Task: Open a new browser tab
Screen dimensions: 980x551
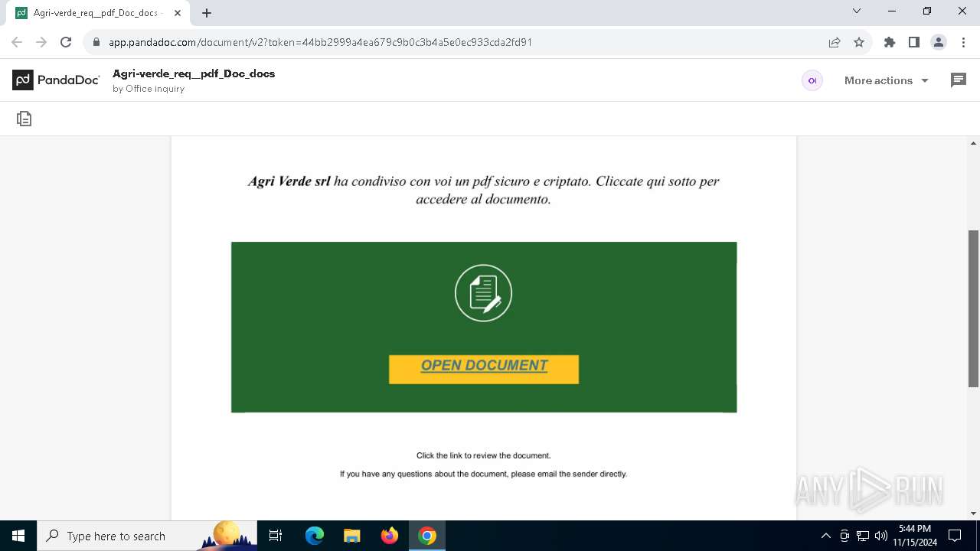Action: (x=207, y=13)
